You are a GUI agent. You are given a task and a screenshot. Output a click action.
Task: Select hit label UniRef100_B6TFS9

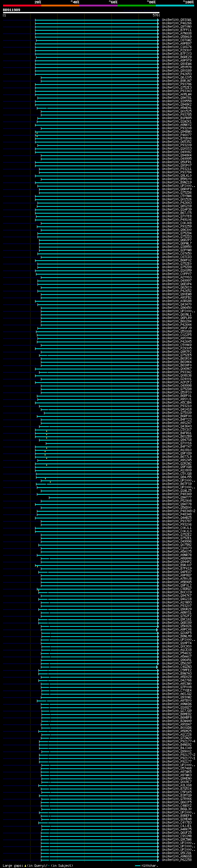click(177, 484)
